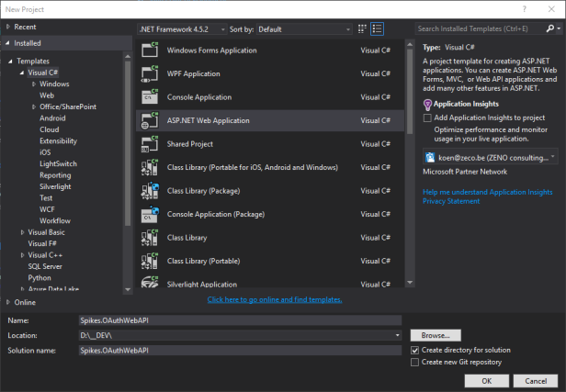Viewport: 566px width, 392px height.
Task: Click the Solution name input field
Action: (240, 350)
